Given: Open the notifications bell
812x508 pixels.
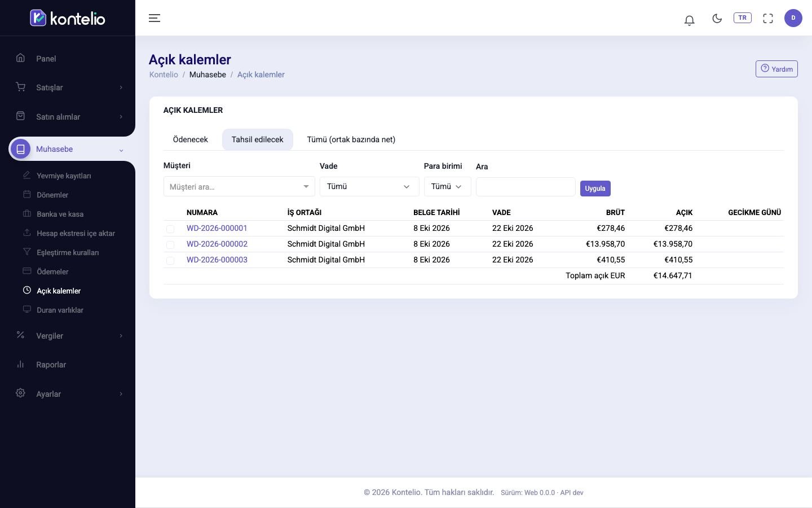Looking at the screenshot, I should 689,20.
